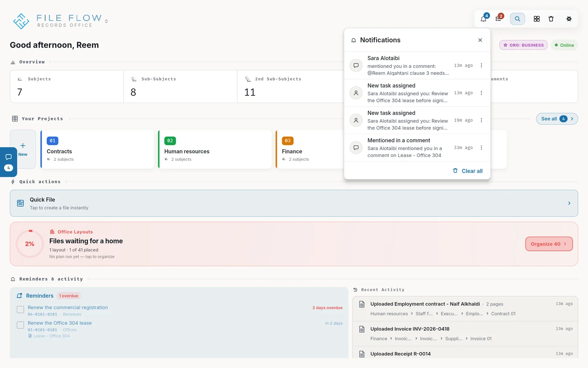The image size is (588, 368).
Task: Click the Organize 40 button
Action: [x=549, y=244]
